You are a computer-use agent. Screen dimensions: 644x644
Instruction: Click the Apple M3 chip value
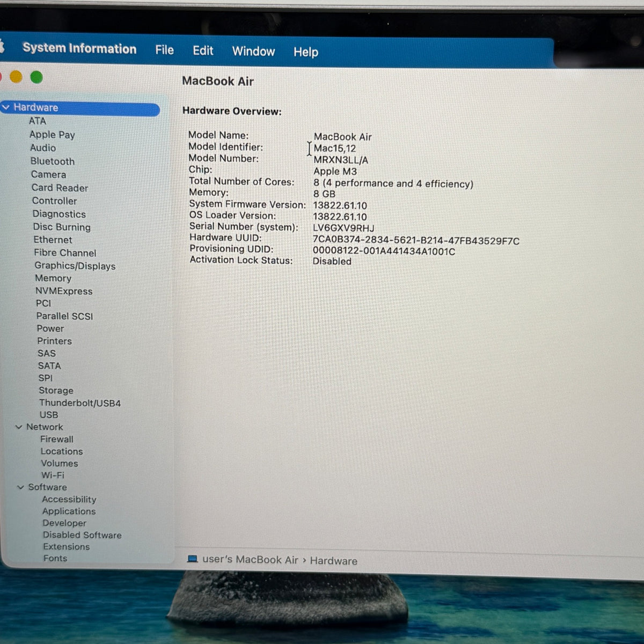tap(335, 172)
